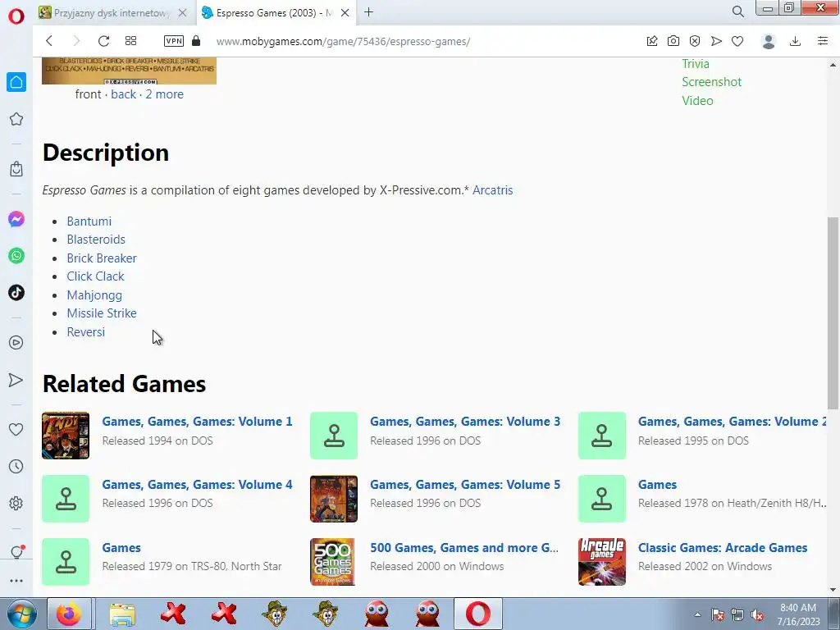Open the Player sidebar icon
The width and height of the screenshot is (840, 630).
coord(16,342)
